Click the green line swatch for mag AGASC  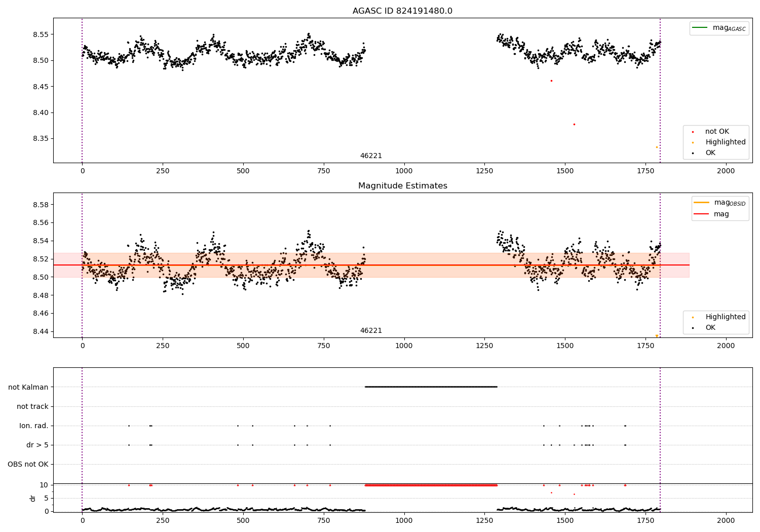700,27
